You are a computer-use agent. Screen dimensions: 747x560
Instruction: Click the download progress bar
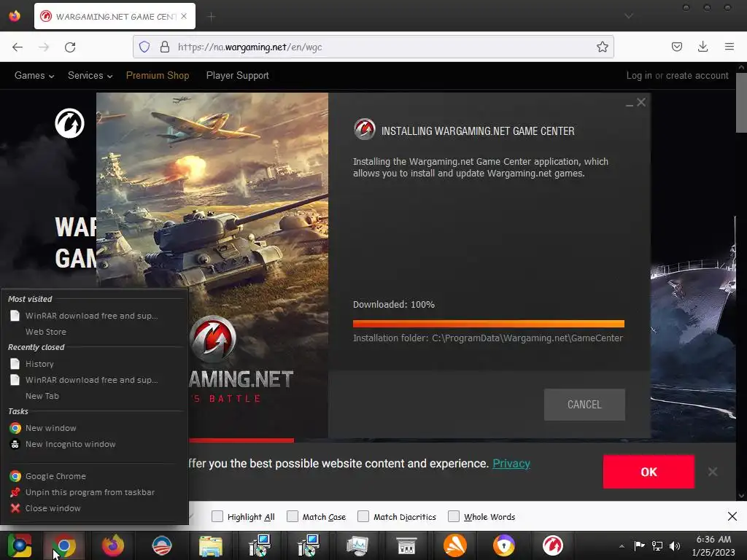pyautogui.click(x=488, y=324)
